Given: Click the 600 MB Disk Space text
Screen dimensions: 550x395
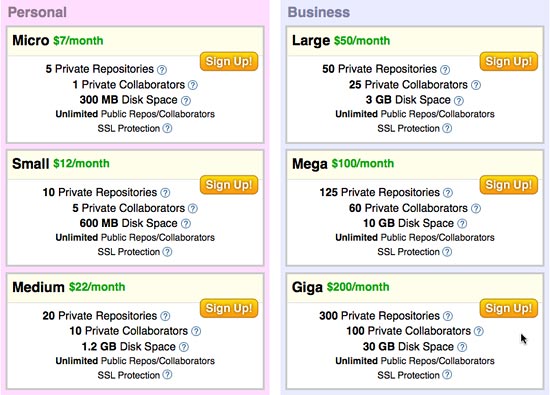Looking at the screenshot, I should click(128, 223).
